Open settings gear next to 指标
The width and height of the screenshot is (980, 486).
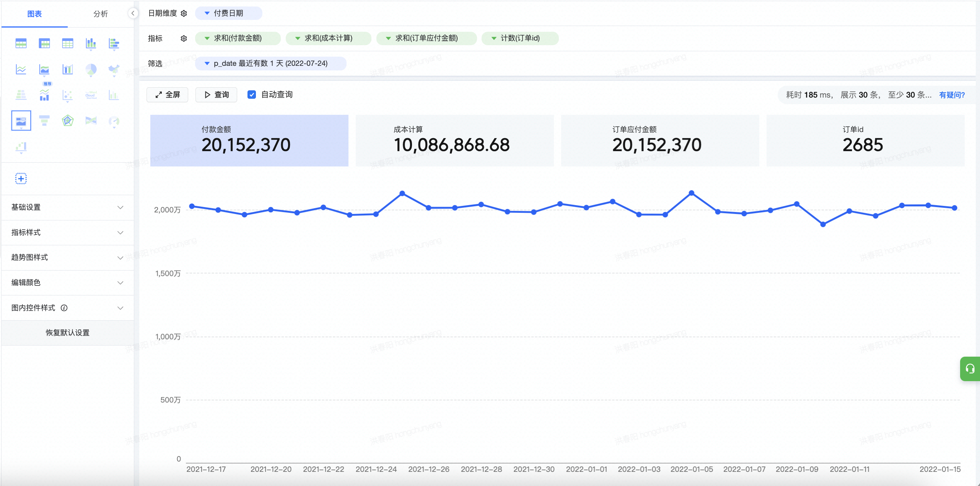click(184, 38)
